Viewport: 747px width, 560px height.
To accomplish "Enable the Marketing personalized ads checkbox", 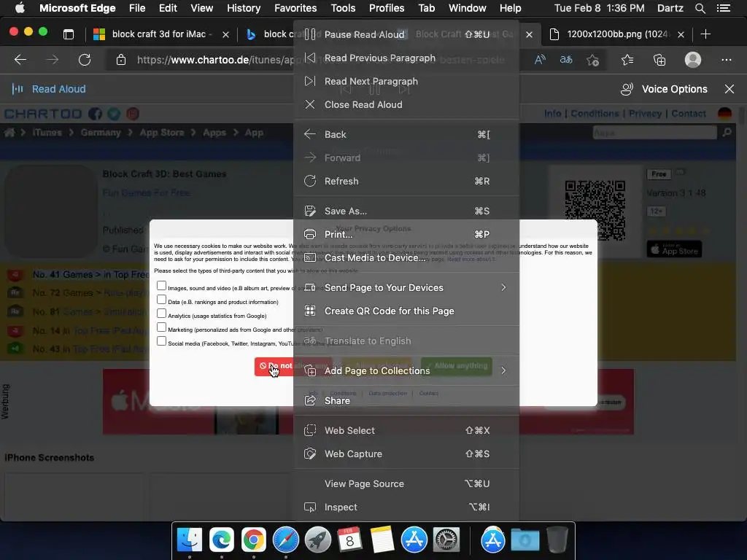I will [x=161, y=327].
